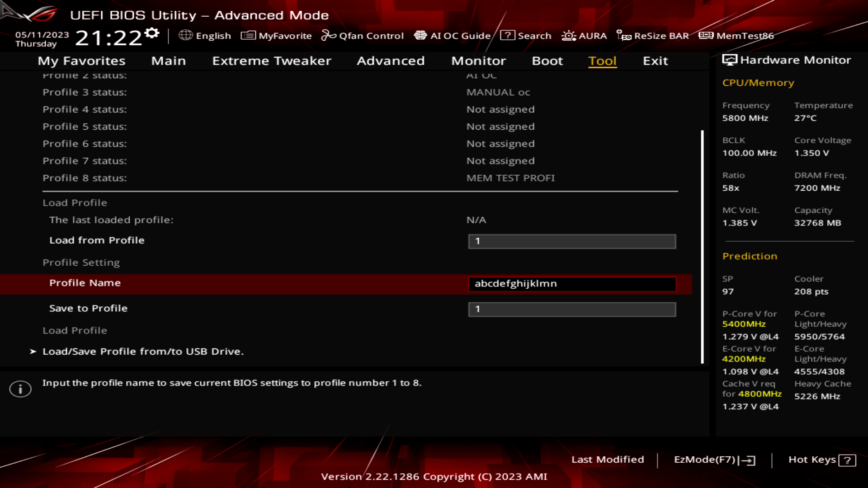The image size is (868, 488).
Task: Switch to Monitor tab
Action: tap(478, 61)
